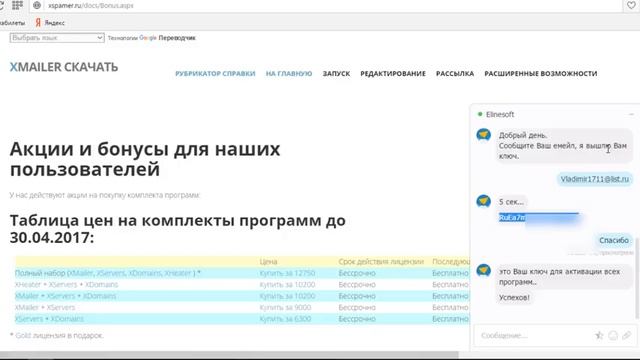Click operator avatar next to Добрый день message
Screen dimensions: 640x360
[x=484, y=134]
